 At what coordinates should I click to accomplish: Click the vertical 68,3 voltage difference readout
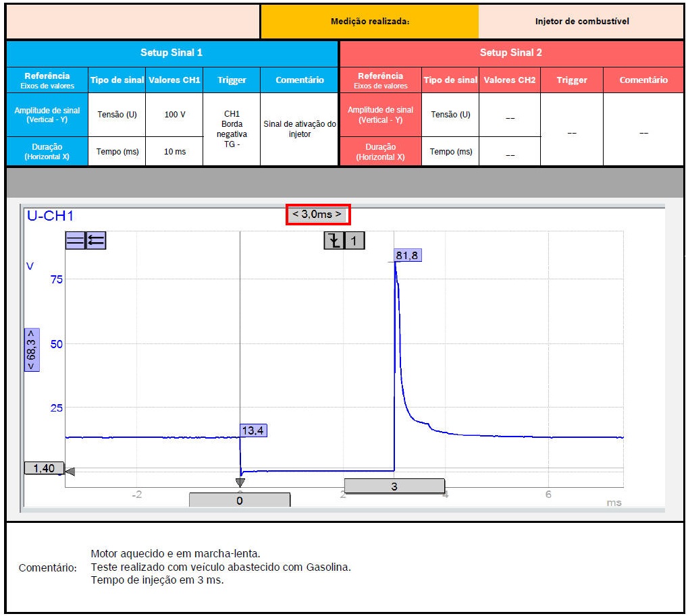[32, 349]
